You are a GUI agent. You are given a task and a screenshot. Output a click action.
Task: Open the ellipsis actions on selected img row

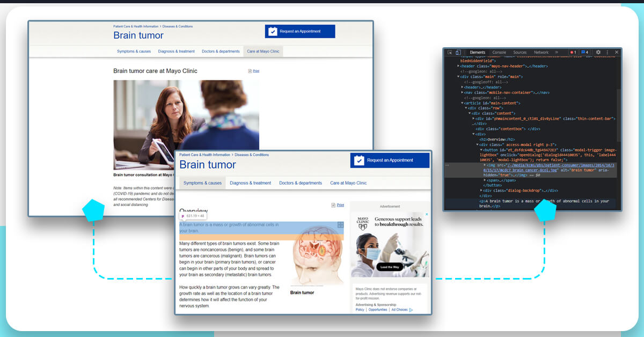point(447,165)
